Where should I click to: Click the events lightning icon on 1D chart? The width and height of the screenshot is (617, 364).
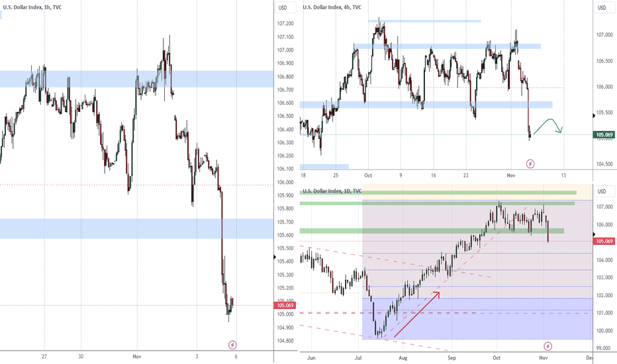tap(547, 346)
